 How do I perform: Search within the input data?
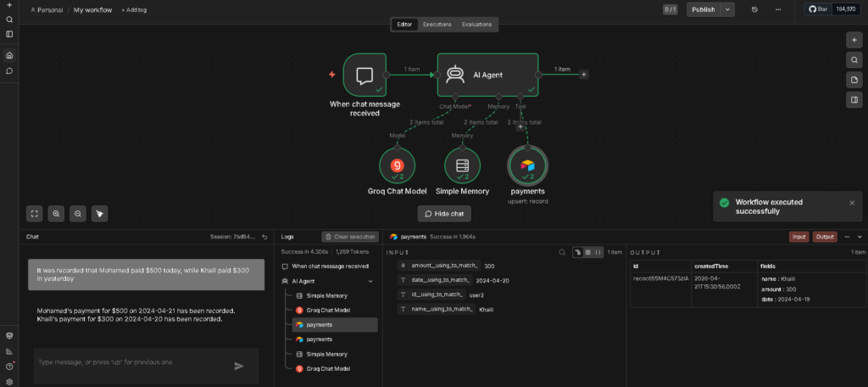562,252
